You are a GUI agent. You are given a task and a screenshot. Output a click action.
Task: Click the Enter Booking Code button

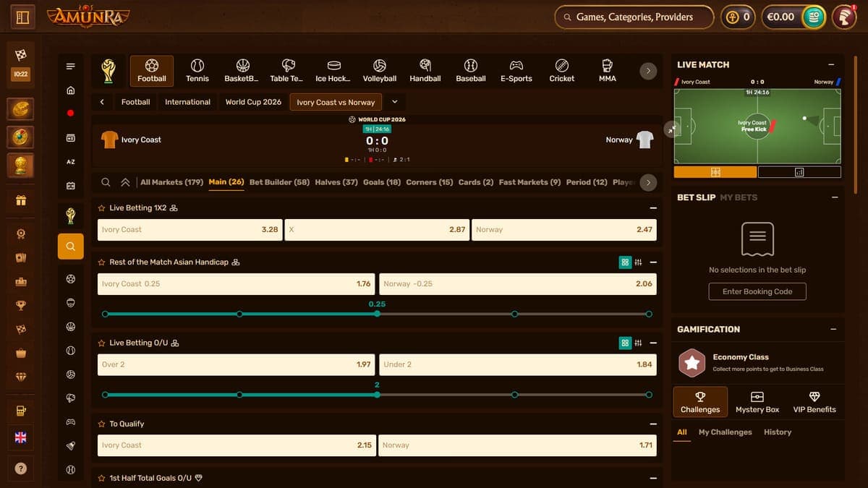(x=757, y=291)
